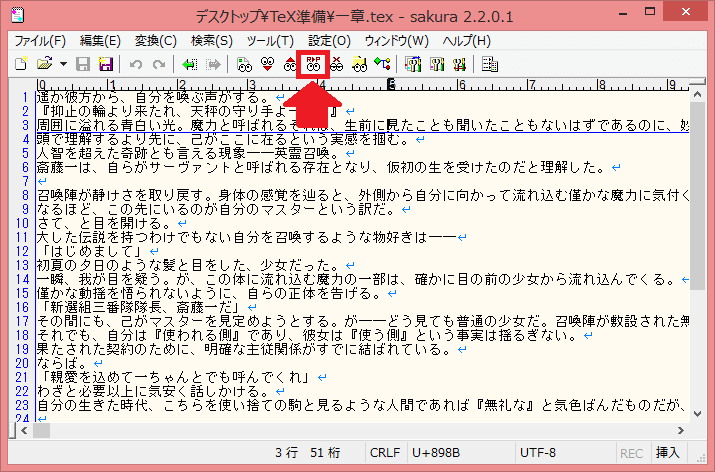
Task: Open the Find dialog binoculars icon
Action: click(244, 64)
